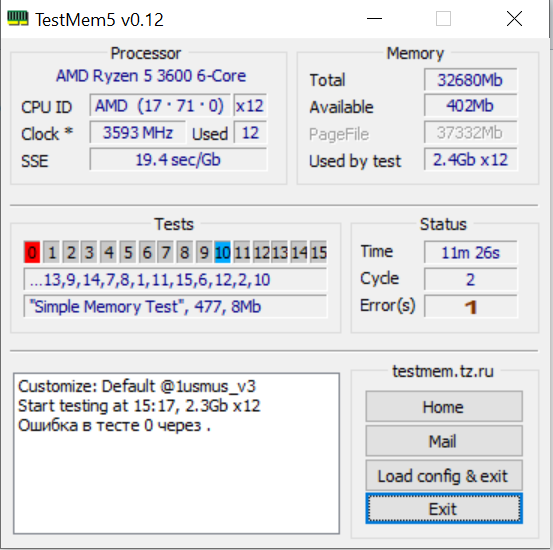
Task: Click the Mail button
Action: pos(444,441)
